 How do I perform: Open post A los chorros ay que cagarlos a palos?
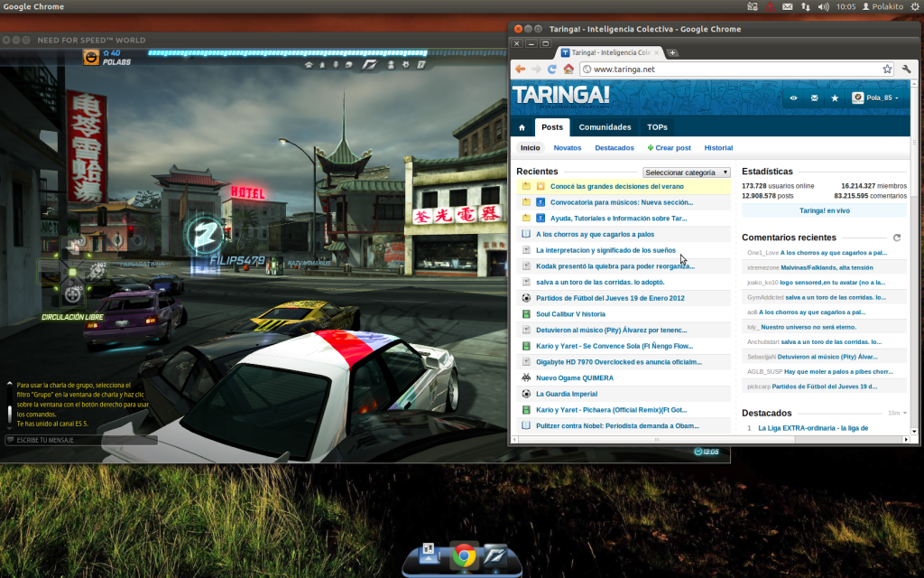[x=596, y=234]
